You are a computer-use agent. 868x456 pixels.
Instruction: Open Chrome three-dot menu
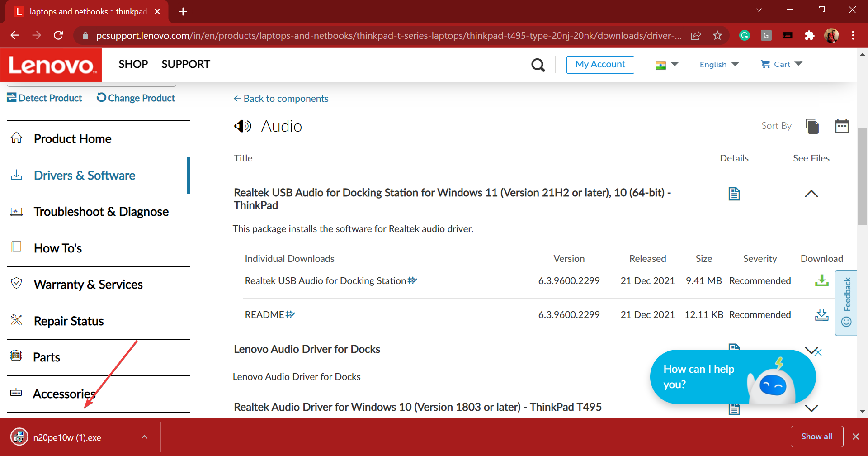[x=853, y=35]
